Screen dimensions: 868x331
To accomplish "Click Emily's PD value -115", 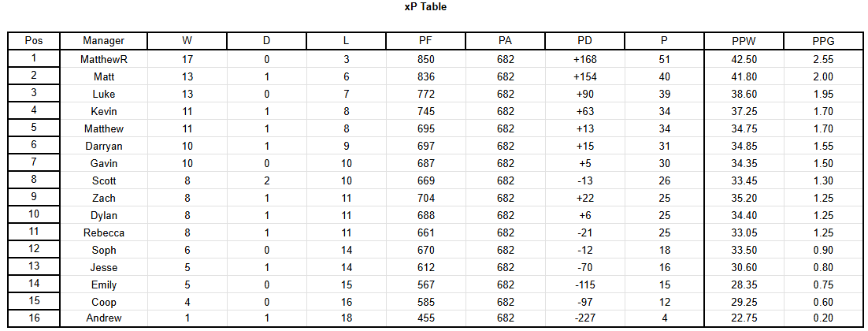I will pos(584,284).
